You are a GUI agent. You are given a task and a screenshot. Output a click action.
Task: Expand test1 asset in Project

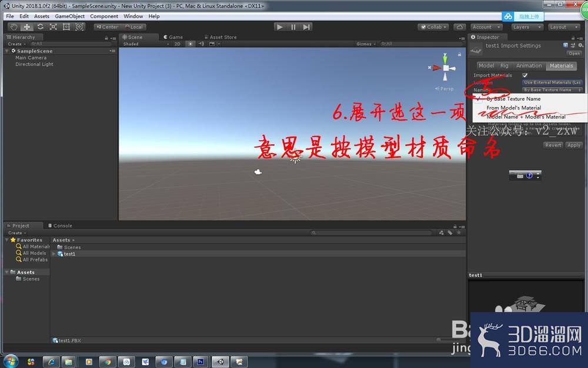pyautogui.click(x=54, y=254)
